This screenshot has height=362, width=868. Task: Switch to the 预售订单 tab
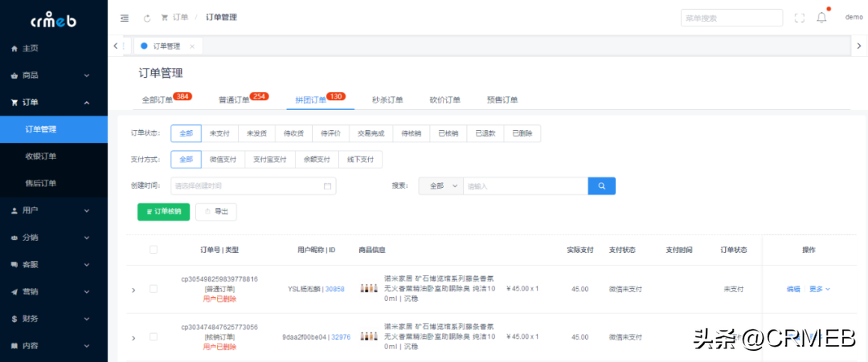502,100
